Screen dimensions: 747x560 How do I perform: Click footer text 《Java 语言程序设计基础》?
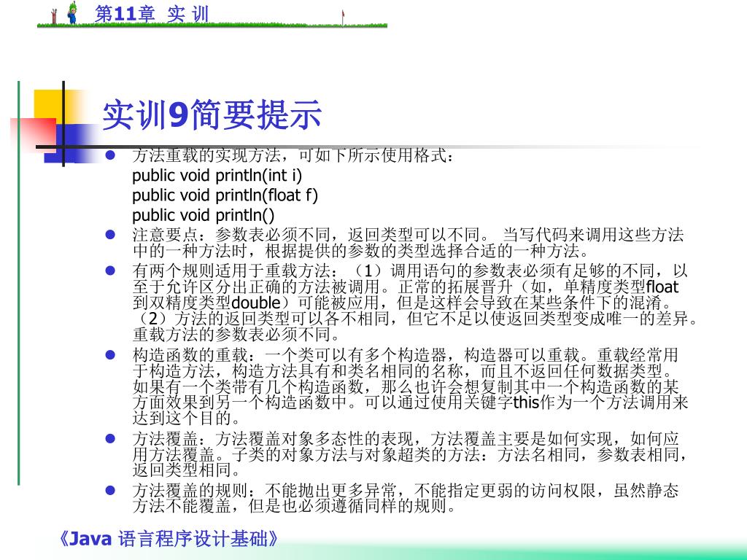(169, 539)
